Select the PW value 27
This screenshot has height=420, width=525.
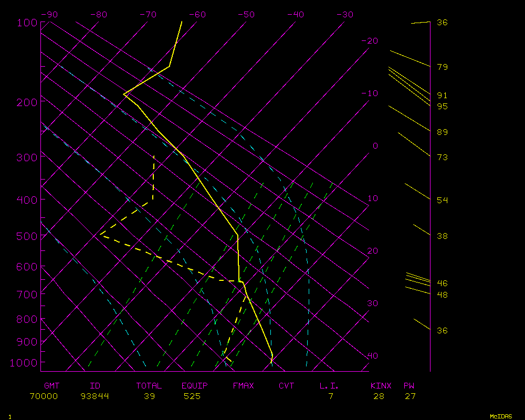[x=410, y=396]
